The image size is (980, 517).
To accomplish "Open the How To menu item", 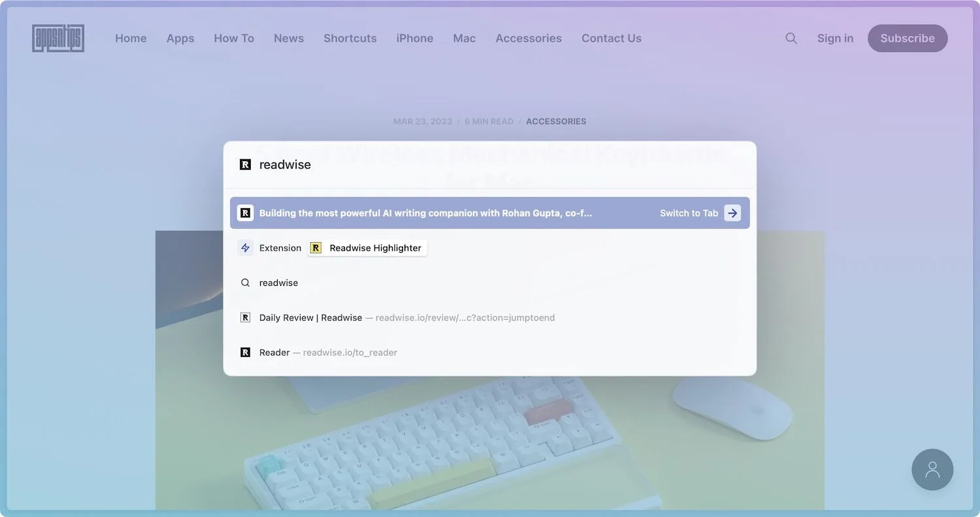I will point(234,39).
